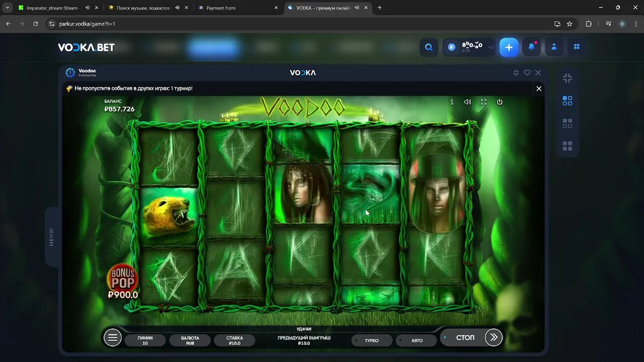
Task: Open the Валюта RUB selector
Action: click(x=190, y=340)
